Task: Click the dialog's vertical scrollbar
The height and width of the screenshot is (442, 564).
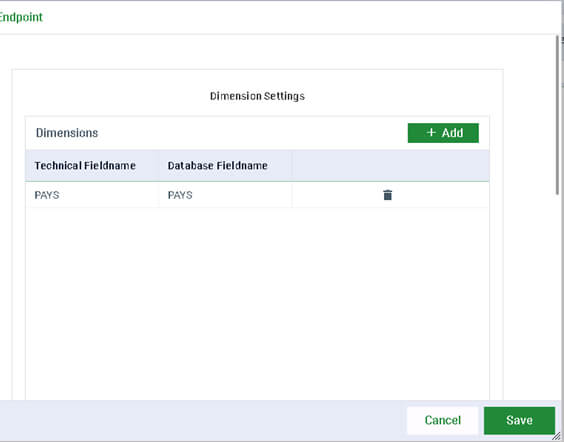Action: pyautogui.click(x=558, y=115)
